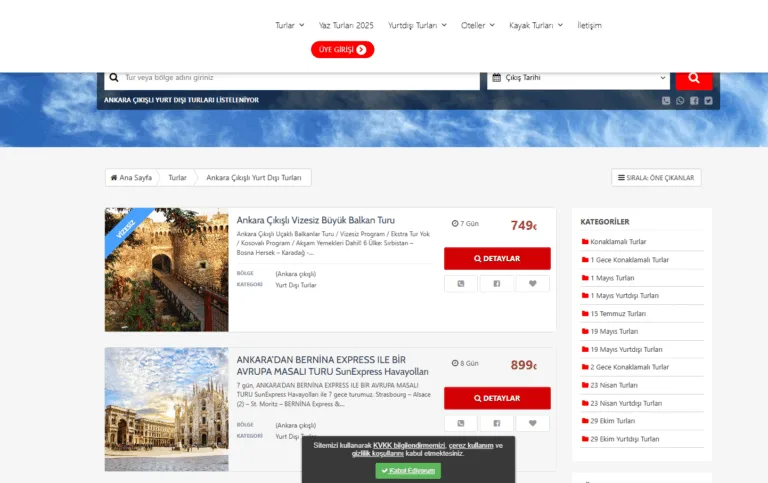
Task: Open 1 Mayıs Yurtdışı Turları category
Action: click(x=624, y=295)
